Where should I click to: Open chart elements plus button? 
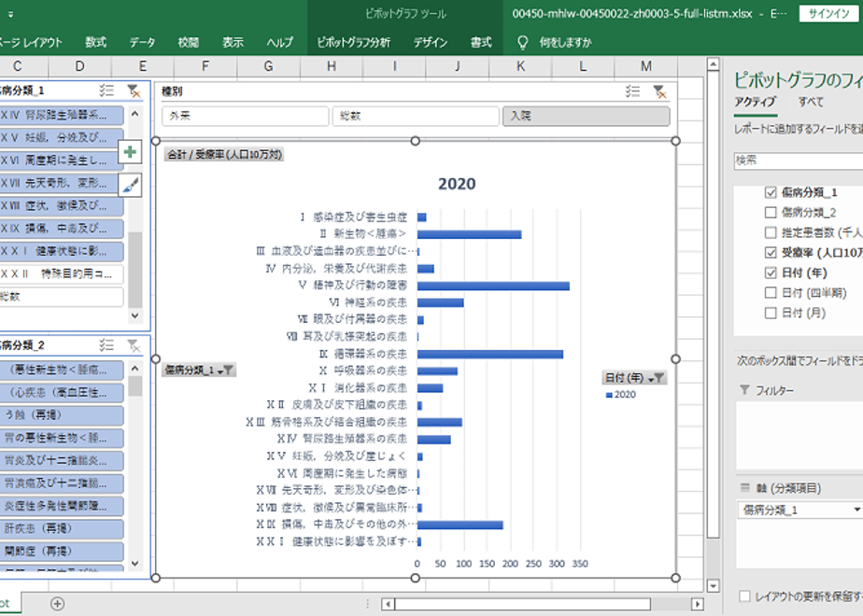(130, 152)
